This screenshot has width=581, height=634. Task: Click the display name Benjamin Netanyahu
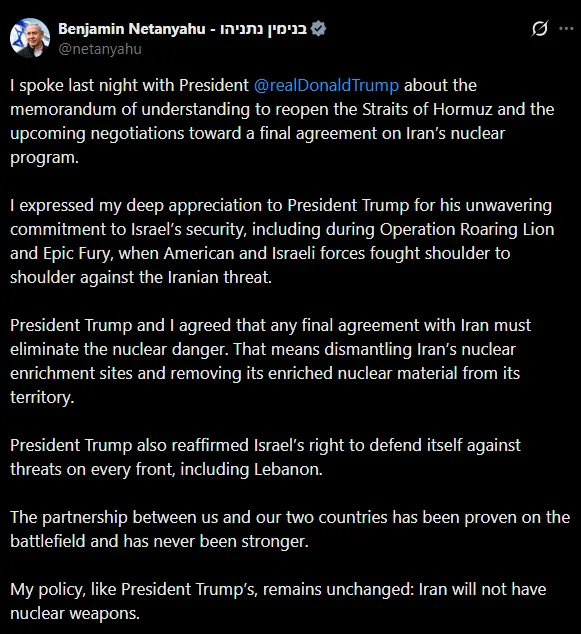click(x=131, y=29)
